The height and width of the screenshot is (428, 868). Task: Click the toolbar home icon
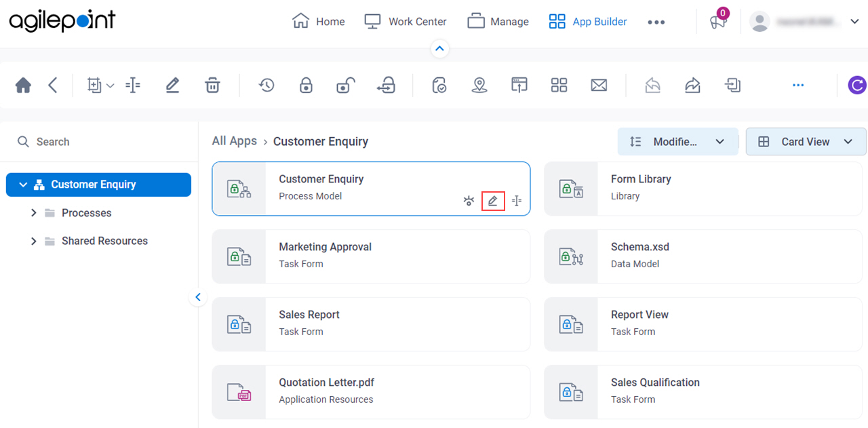[23, 85]
